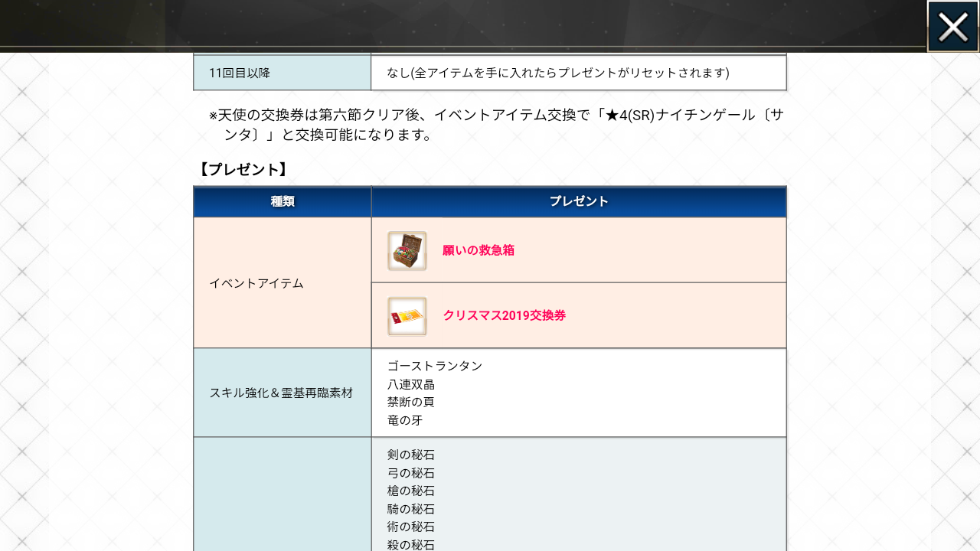
Task: Click 禁断の頁 in the materials list
Action: click(x=410, y=402)
